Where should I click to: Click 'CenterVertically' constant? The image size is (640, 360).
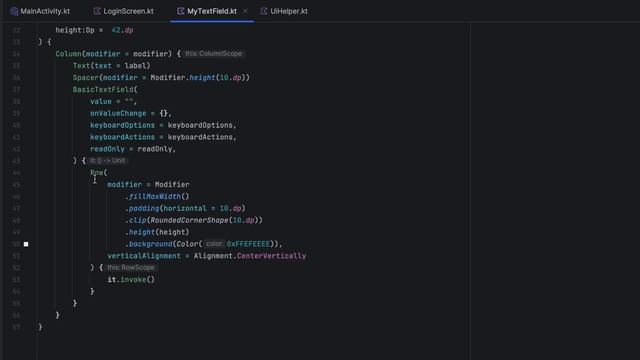tap(271, 256)
